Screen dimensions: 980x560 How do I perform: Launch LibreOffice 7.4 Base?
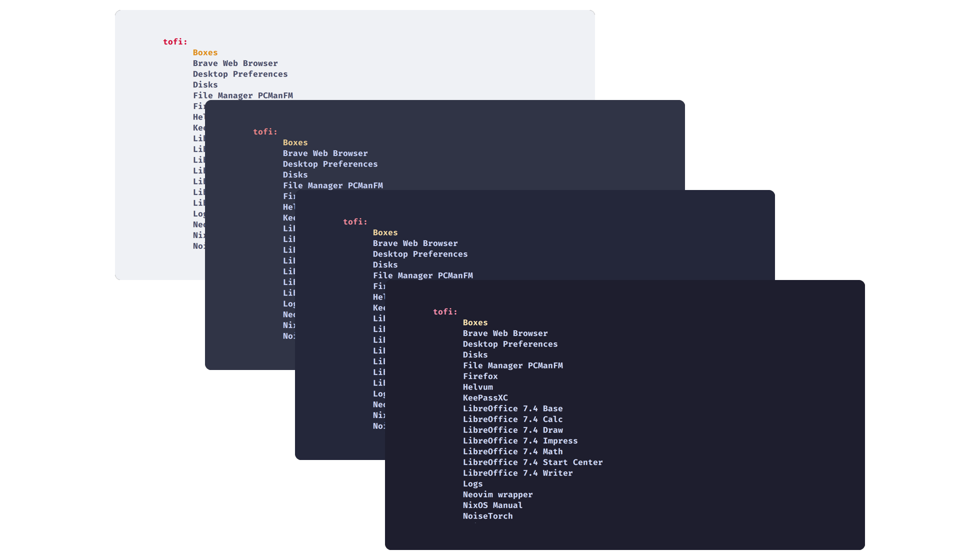[512, 408]
